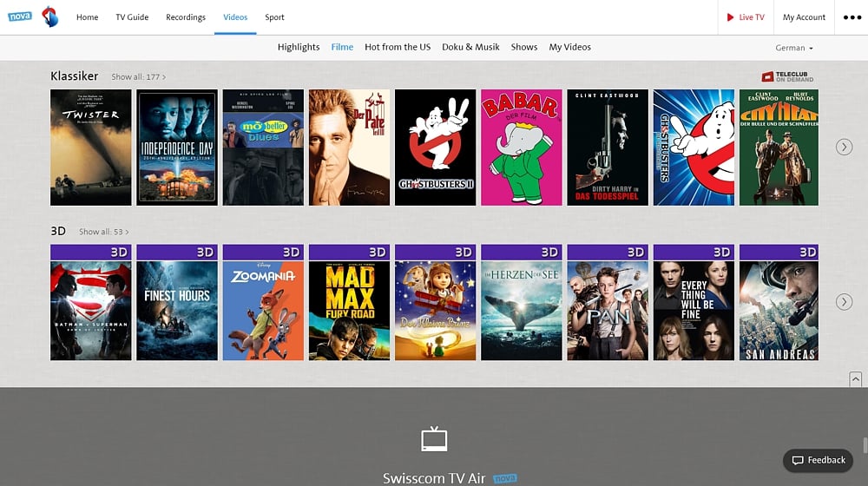Click the scroll-to-top arrow icon
This screenshot has height=486, width=868.
click(855, 379)
